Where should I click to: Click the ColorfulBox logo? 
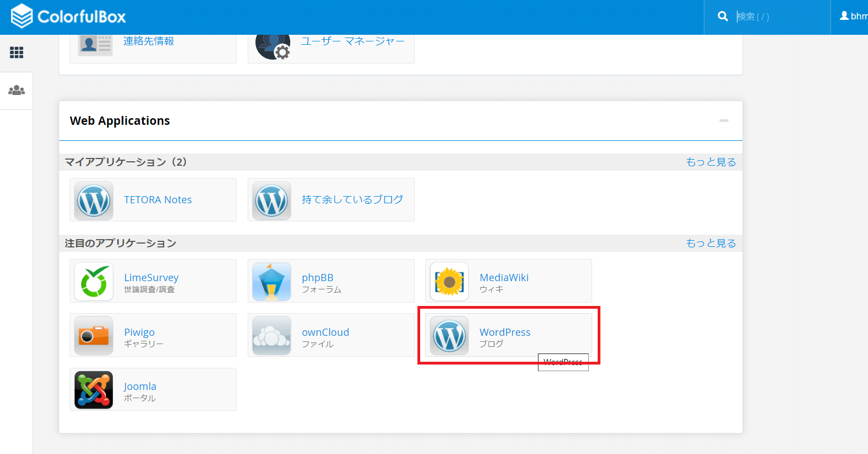(x=69, y=17)
